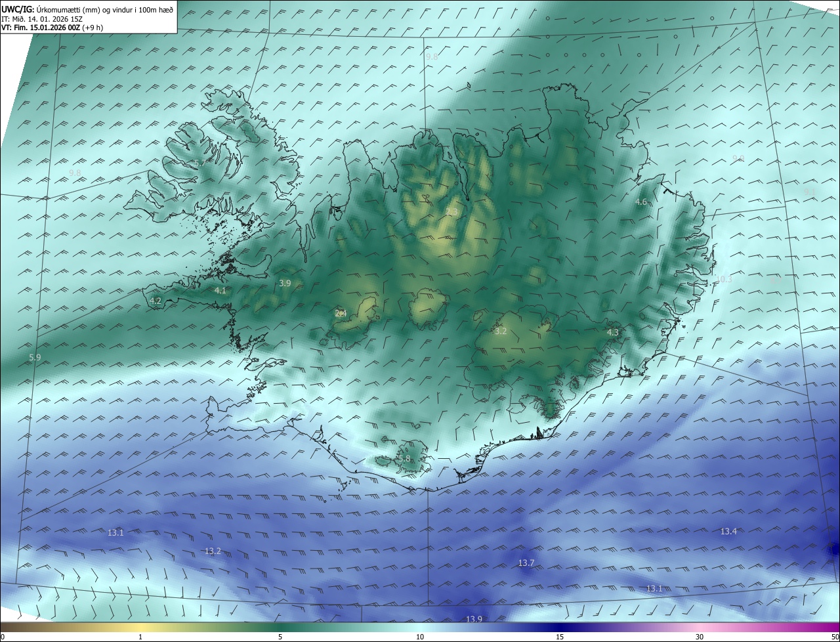Click the 5.8 value label
840x642 pixels.
404,458
